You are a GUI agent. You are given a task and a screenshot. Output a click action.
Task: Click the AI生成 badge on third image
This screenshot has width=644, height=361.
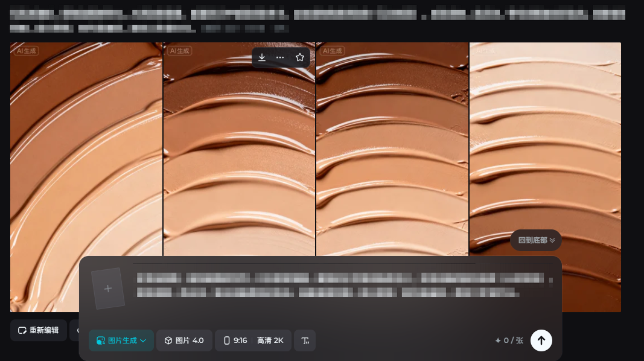(332, 51)
